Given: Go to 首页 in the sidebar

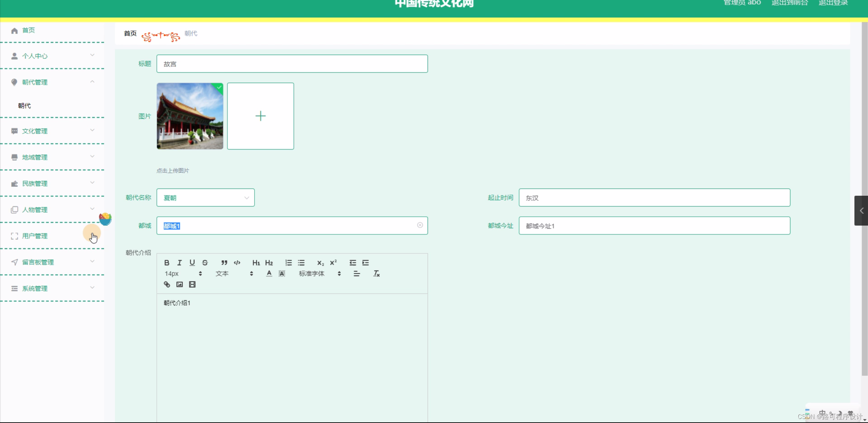Looking at the screenshot, I should click(29, 30).
